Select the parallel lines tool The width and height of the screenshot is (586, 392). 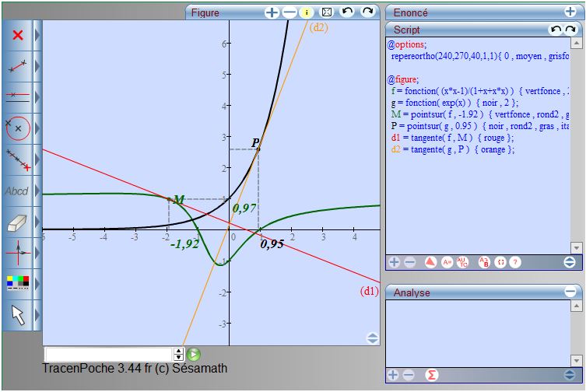pos(18,97)
